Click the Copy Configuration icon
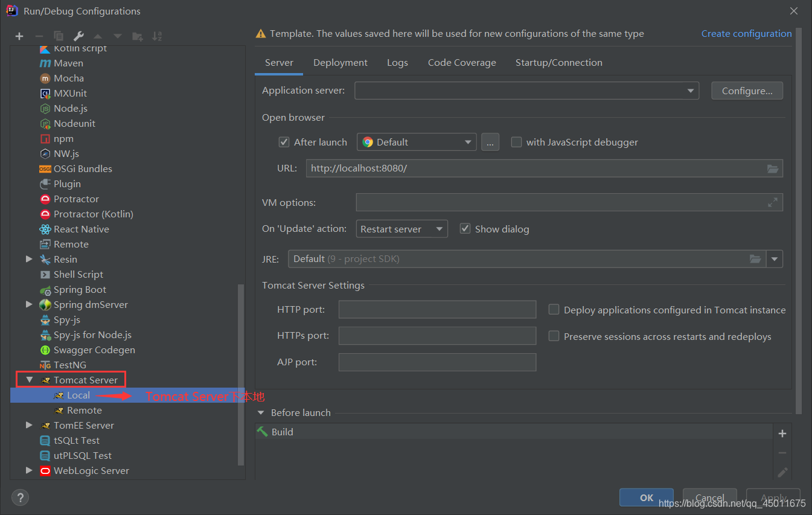The height and width of the screenshot is (515, 812). 59,36
